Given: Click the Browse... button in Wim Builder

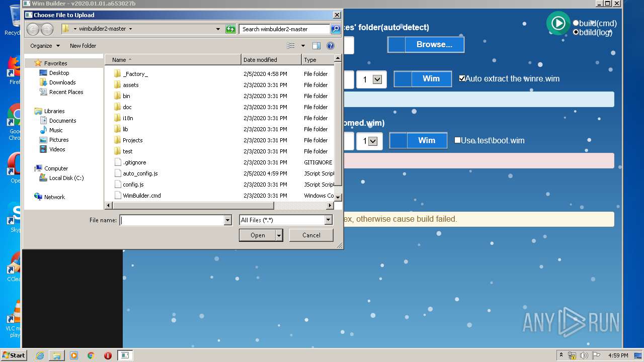Looking at the screenshot, I should point(426,44).
